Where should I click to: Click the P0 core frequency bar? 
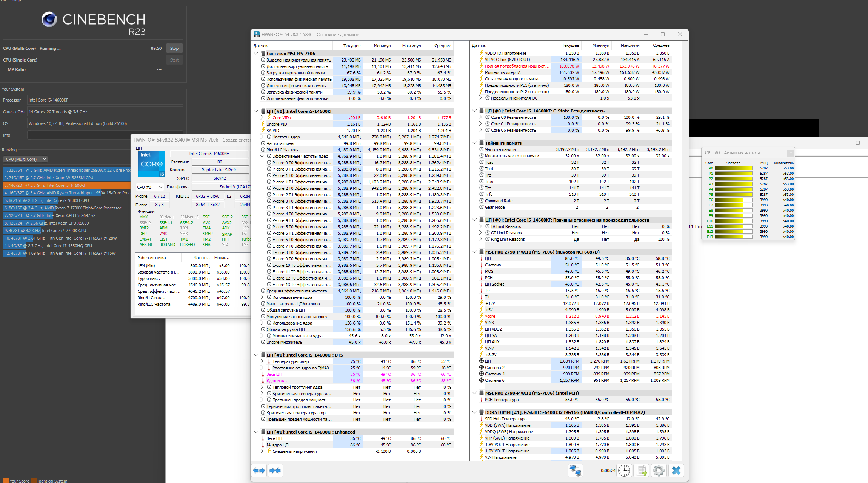733,168
